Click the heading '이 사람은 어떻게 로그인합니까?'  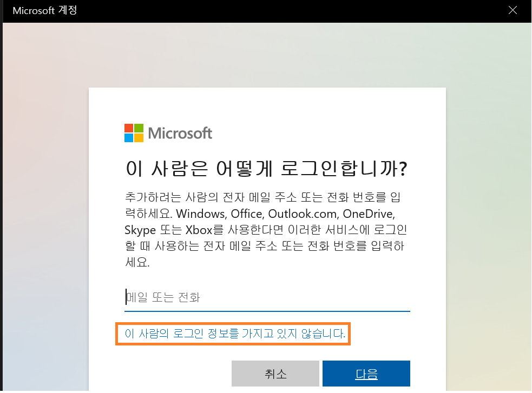point(266,168)
